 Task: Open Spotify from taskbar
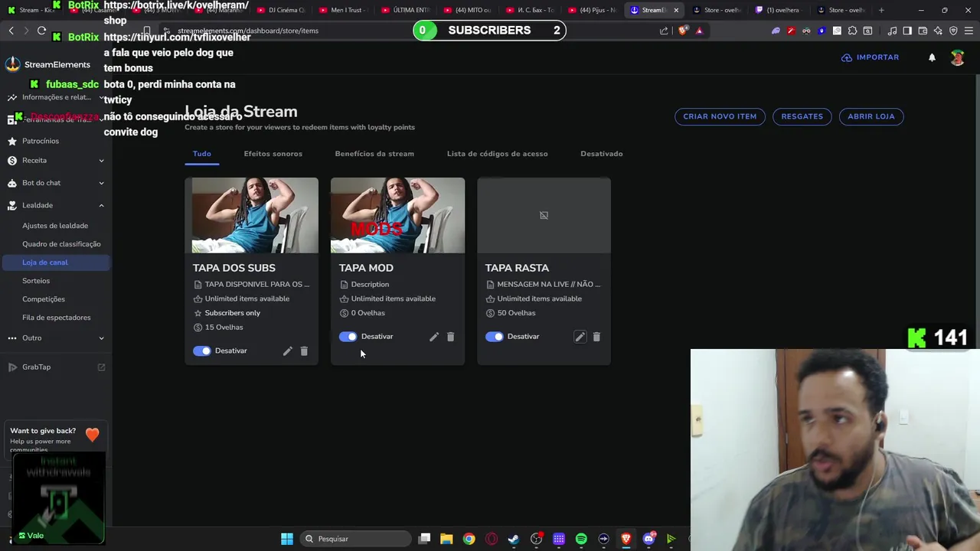pyautogui.click(x=581, y=539)
